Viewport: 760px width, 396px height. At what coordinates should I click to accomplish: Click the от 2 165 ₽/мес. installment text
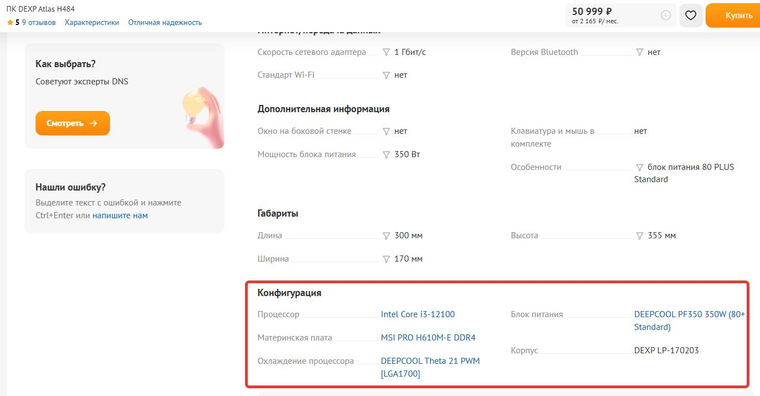(x=595, y=21)
